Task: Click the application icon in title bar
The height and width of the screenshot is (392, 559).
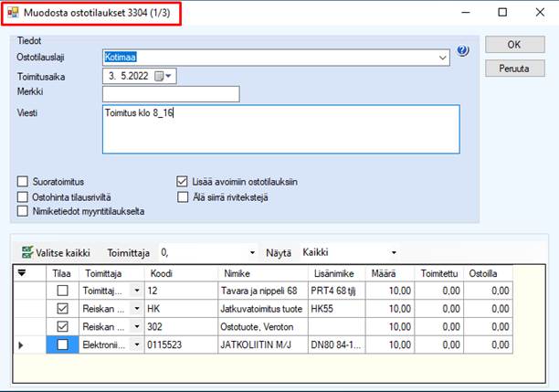Action: pos(12,13)
